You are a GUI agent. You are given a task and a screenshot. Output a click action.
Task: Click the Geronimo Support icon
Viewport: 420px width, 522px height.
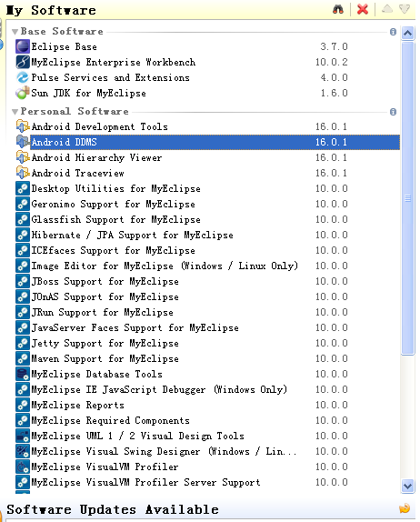(x=23, y=204)
